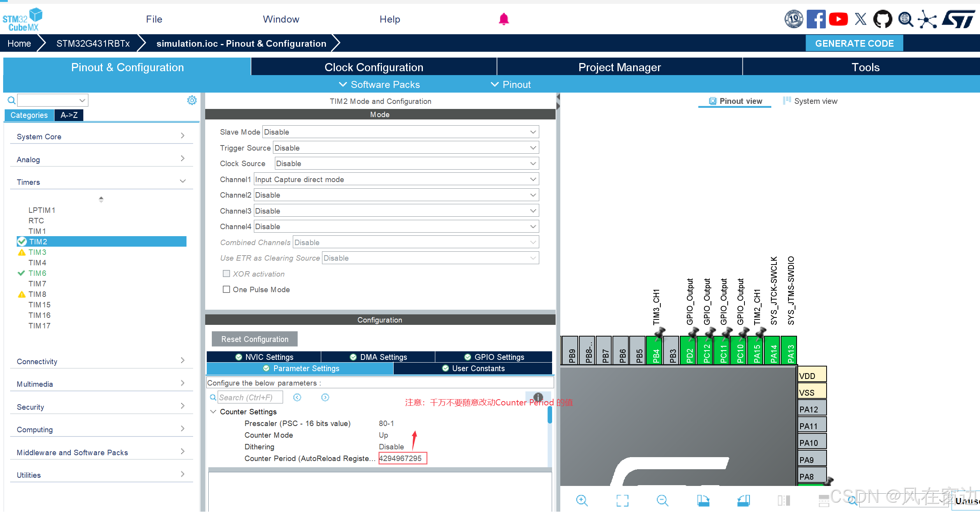Zoom in on the pinout view
Image resolution: width=980 pixels, height=512 pixels.
pos(582,500)
